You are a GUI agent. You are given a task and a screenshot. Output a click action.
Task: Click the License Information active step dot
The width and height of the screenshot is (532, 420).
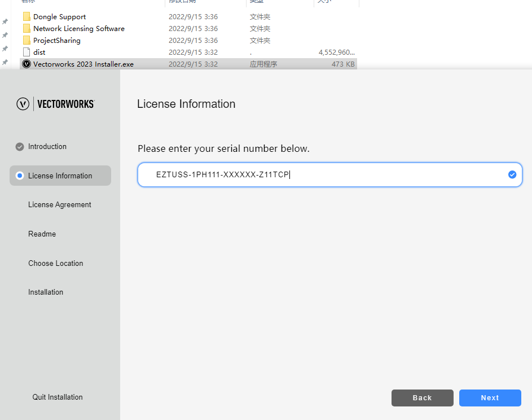[20, 176]
